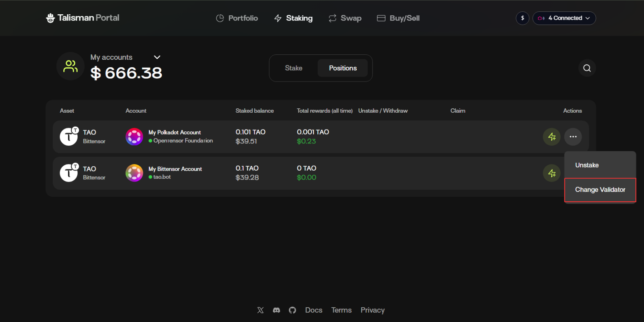Screen dimensions: 644x322
Task: Go to the Portfolio tab
Action: tap(237, 18)
